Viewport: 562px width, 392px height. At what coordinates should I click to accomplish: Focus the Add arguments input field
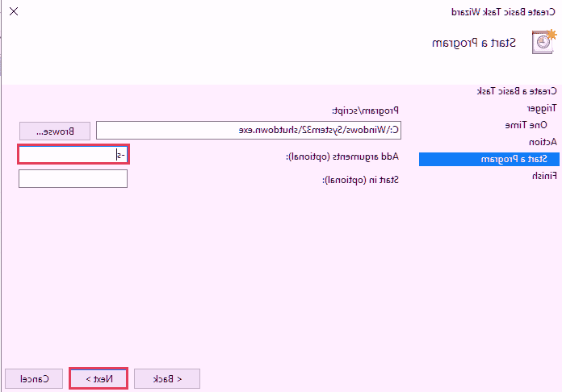(73, 154)
